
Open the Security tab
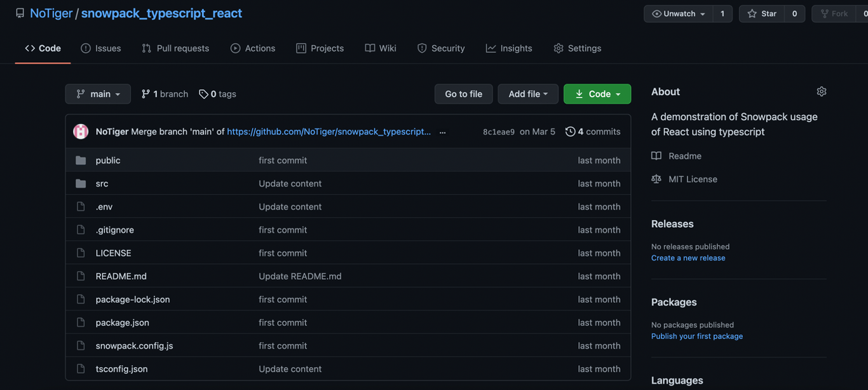point(441,48)
